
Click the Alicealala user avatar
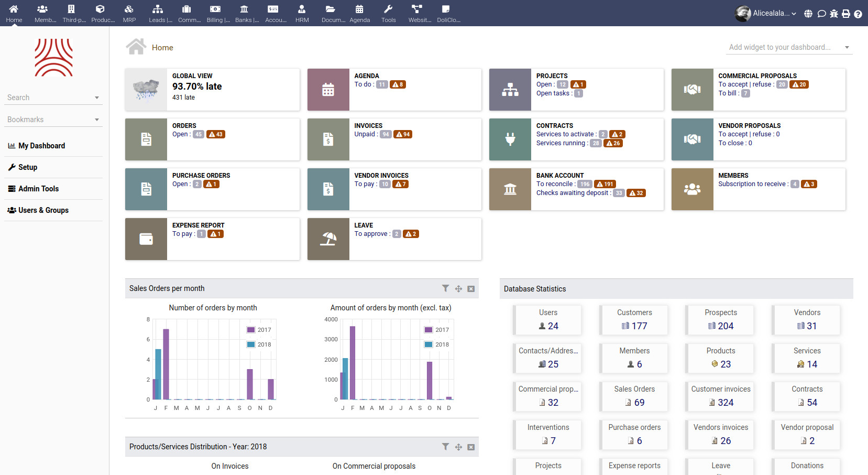coord(742,14)
